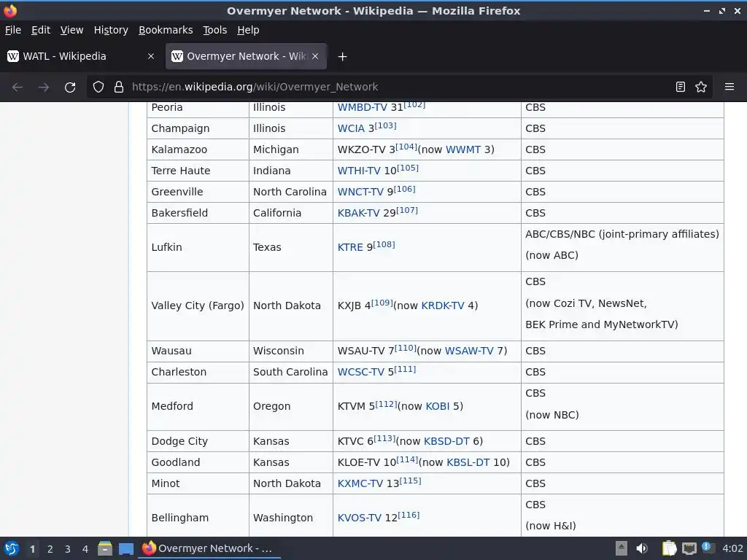Viewport: 747px width, 560px height.
Task: Open the KBSL-DT link
Action: coord(468,462)
